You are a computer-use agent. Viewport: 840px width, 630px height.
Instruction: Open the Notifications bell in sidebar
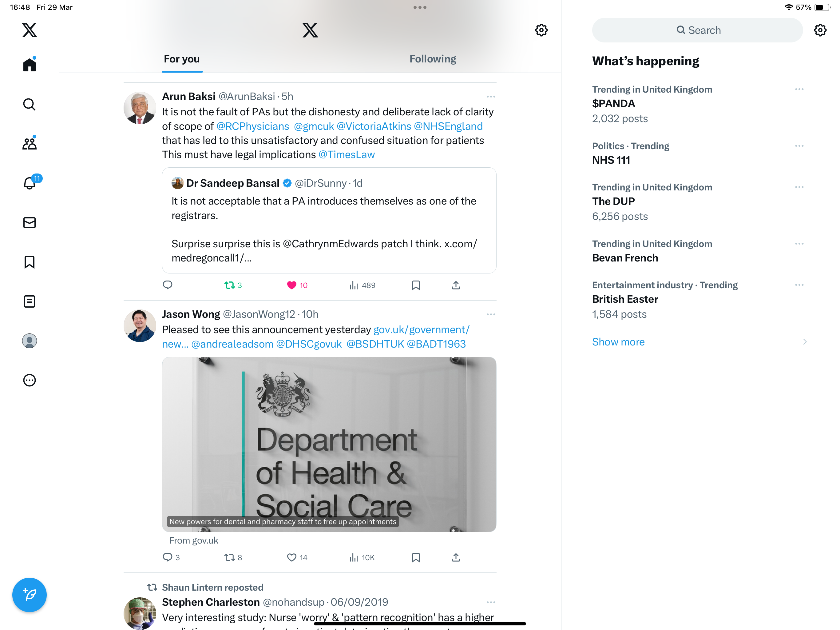(x=30, y=183)
